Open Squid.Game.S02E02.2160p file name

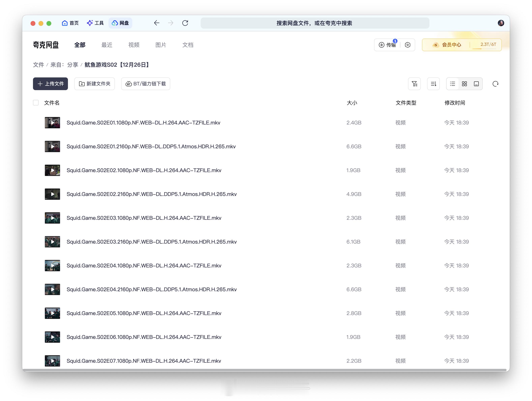coord(152,194)
